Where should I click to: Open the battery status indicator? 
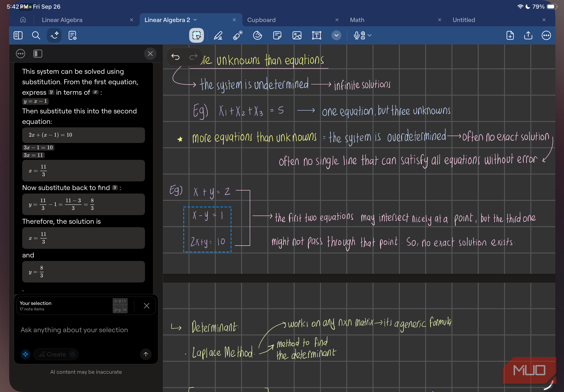point(551,7)
